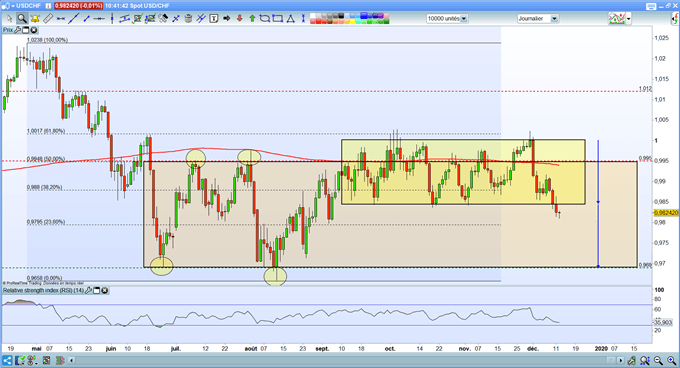Select the diagonal trend line tool
680x368 pixels.
(74, 19)
